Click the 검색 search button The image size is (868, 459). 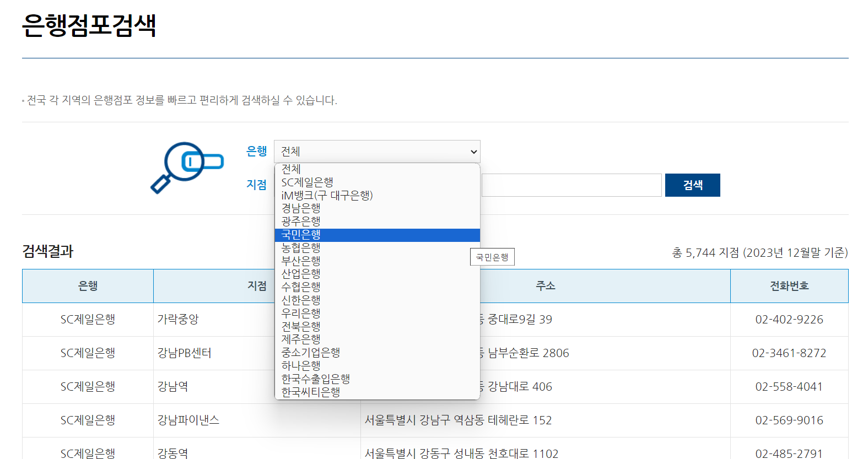point(692,185)
